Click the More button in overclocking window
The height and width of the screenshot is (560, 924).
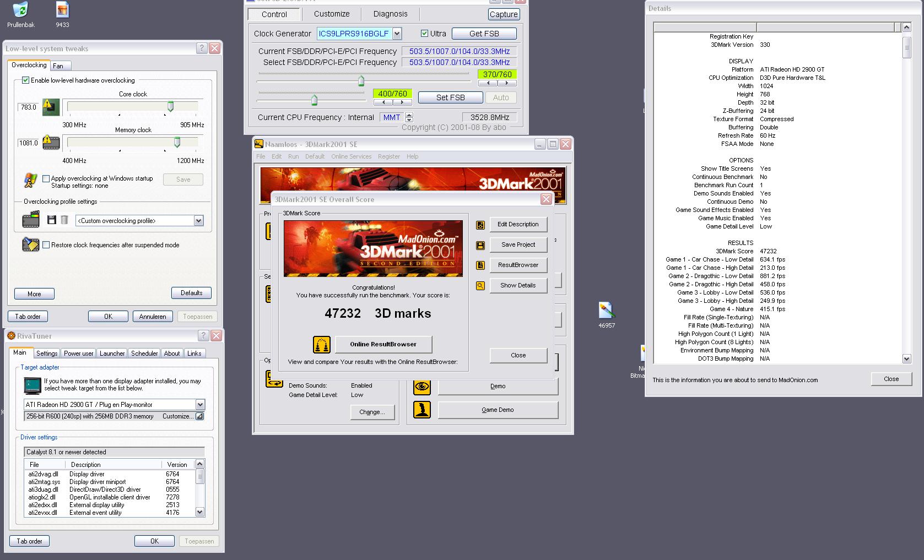pos(34,294)
